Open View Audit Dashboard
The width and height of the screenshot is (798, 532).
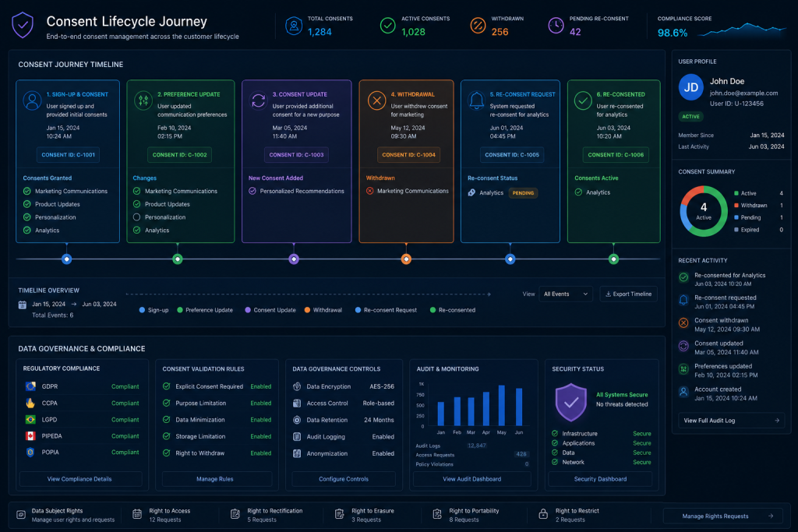click(471, 479)
